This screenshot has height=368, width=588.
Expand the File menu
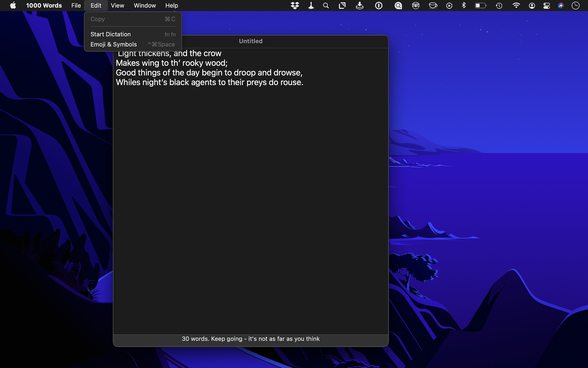click(76, 5)
